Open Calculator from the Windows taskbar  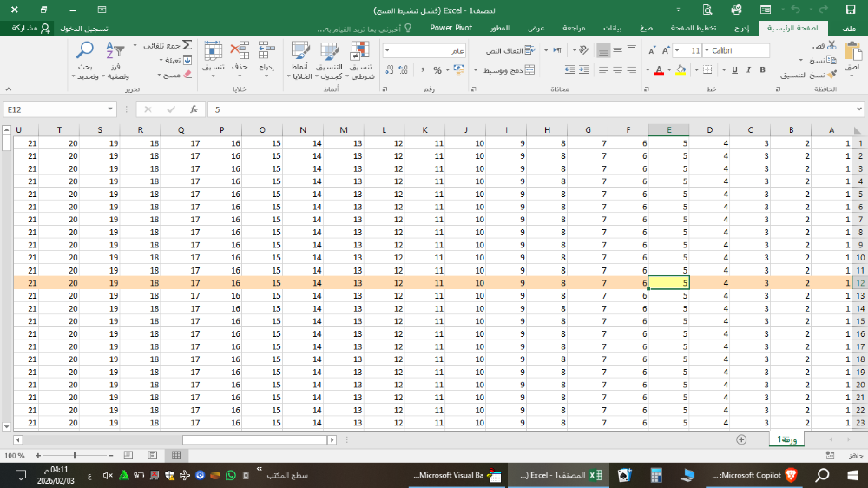(656, 475)
